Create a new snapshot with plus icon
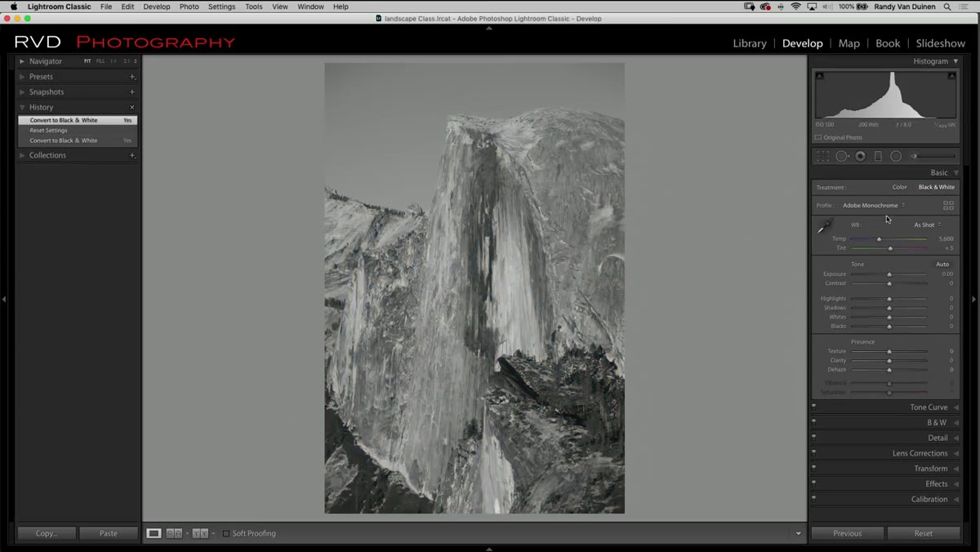The image size is (980, 552). click(x=132, y=92)
